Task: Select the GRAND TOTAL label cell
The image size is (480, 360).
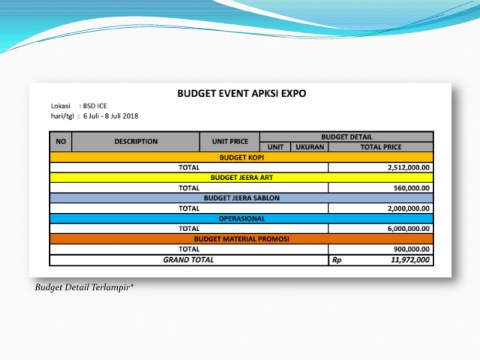Action: click(189, 260)
